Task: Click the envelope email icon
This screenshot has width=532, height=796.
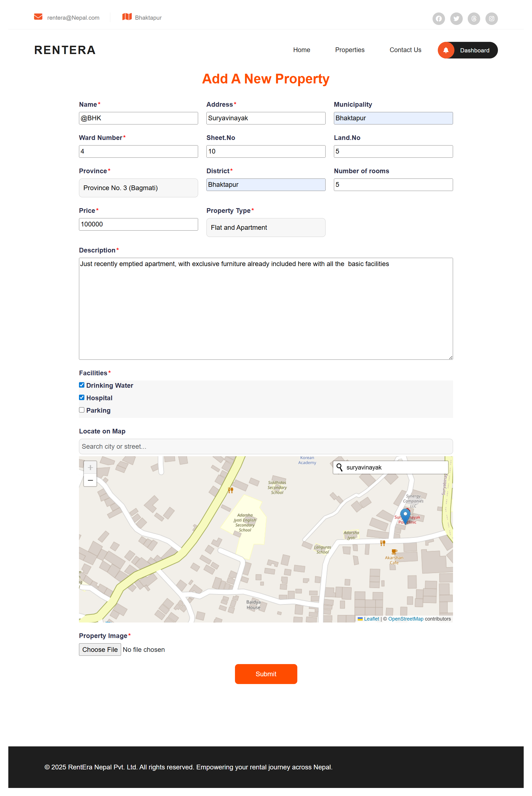Action: click(38, 17)
